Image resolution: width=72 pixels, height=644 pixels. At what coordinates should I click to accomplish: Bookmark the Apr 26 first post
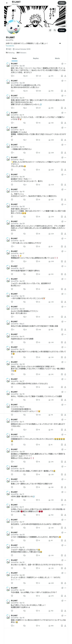(62, 76)
